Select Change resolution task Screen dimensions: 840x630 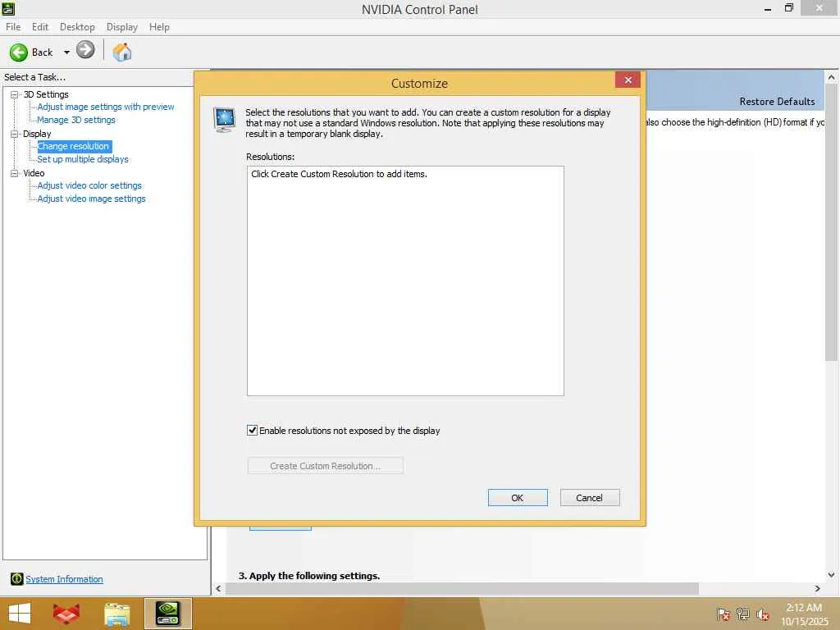click(x=73, y=146)
